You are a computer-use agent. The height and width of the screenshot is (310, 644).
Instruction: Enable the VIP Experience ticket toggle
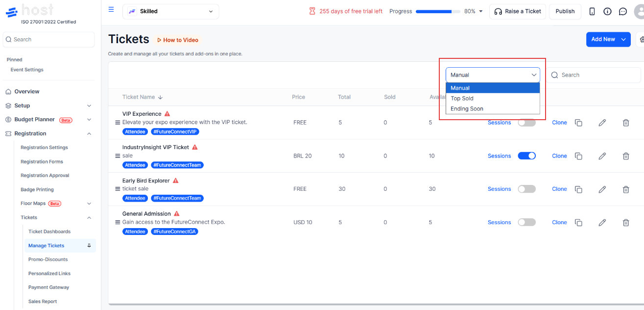click(x=526, y=123)
